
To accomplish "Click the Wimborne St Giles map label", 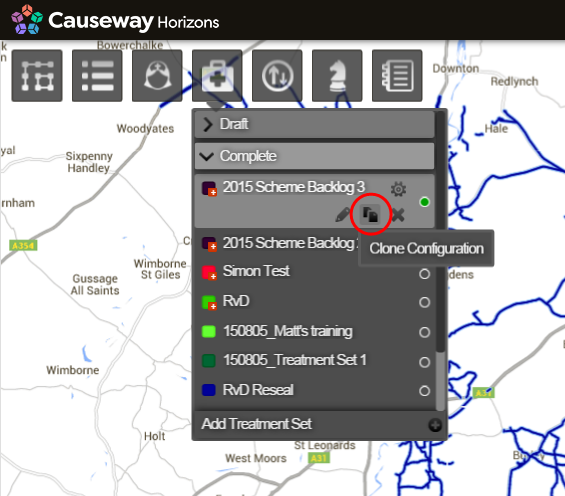I will point(160,269).
